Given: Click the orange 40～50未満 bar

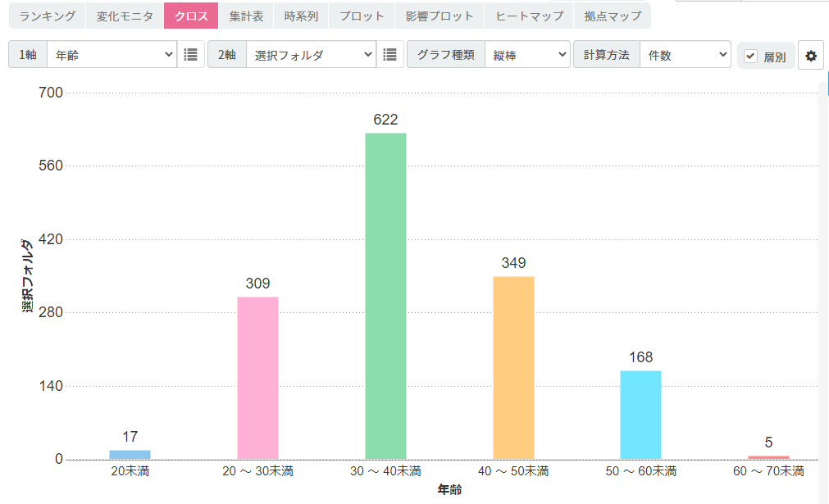Looking at the screenshot, I should (513, 368).
